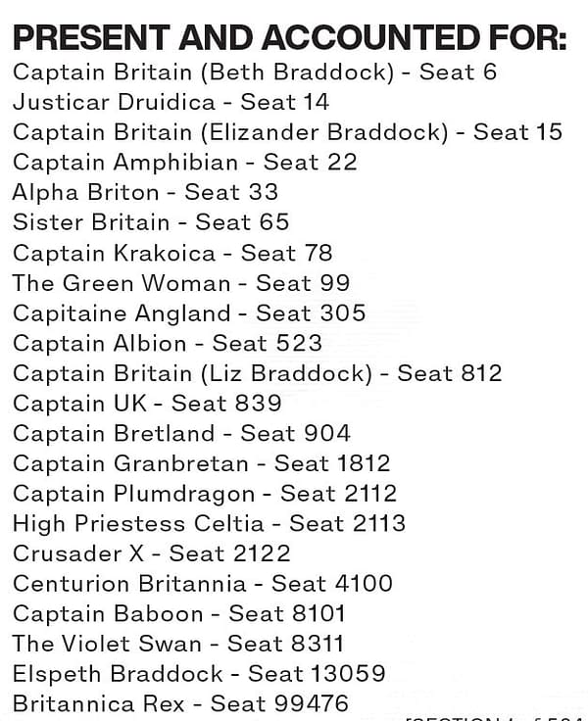Select the Alpha Briton Seat 33 line
Image resolution: width=588 pixels, height=721 pixels.
pyautogui.click(x=145, y=192)
